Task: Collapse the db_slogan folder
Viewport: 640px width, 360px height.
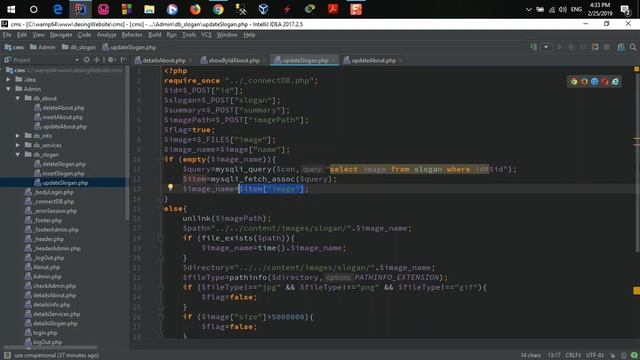Action: [18, 155]
